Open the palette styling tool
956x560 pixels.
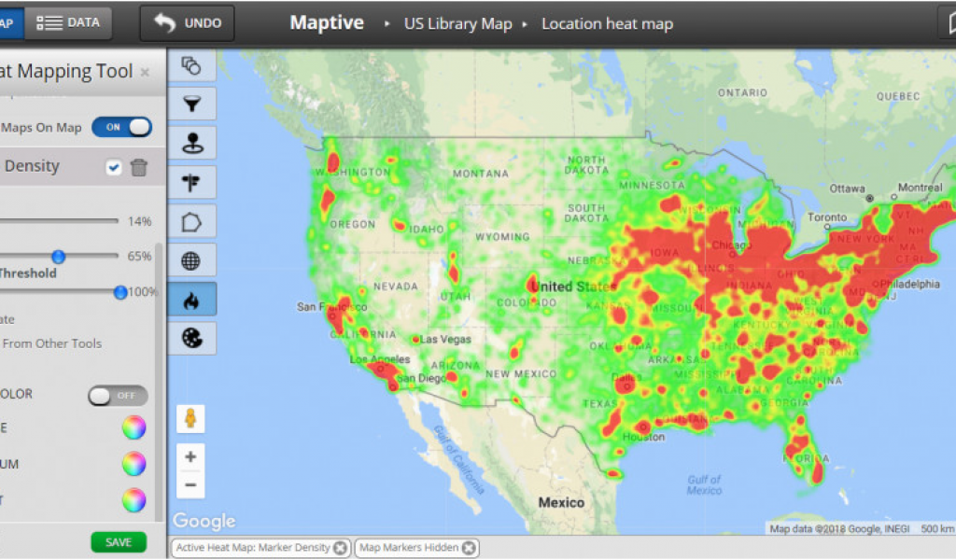(x=191, y=338)
